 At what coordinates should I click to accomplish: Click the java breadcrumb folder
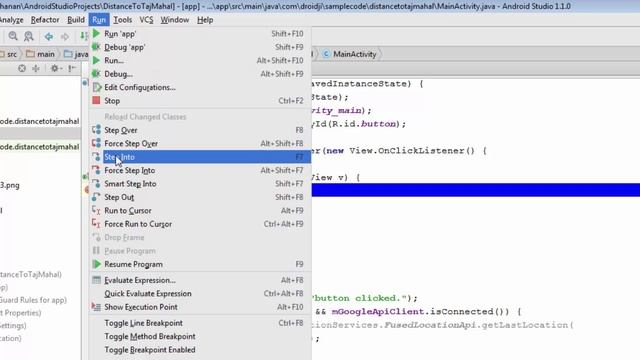pyautogui.click(x=76, y=54)
